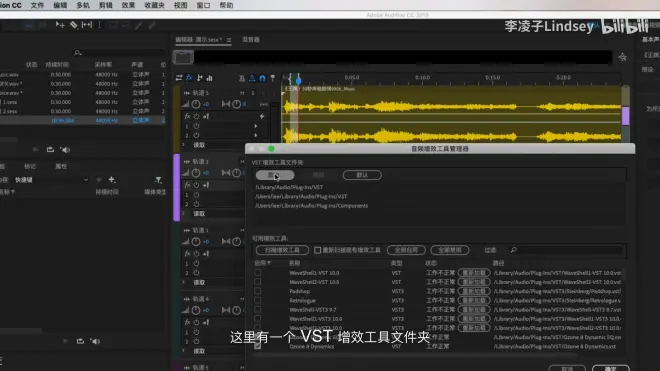Click the 确定 OK button in plug-in manager
Viewport: 660px width, 371px height.
611,368
